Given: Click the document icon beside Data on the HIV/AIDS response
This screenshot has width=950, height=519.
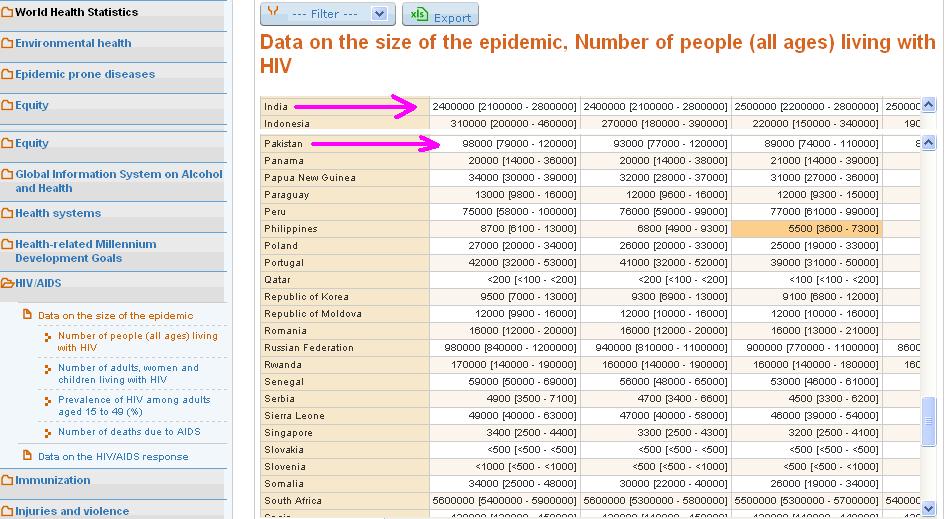Looking at the screenshot, I should (28, 457).
